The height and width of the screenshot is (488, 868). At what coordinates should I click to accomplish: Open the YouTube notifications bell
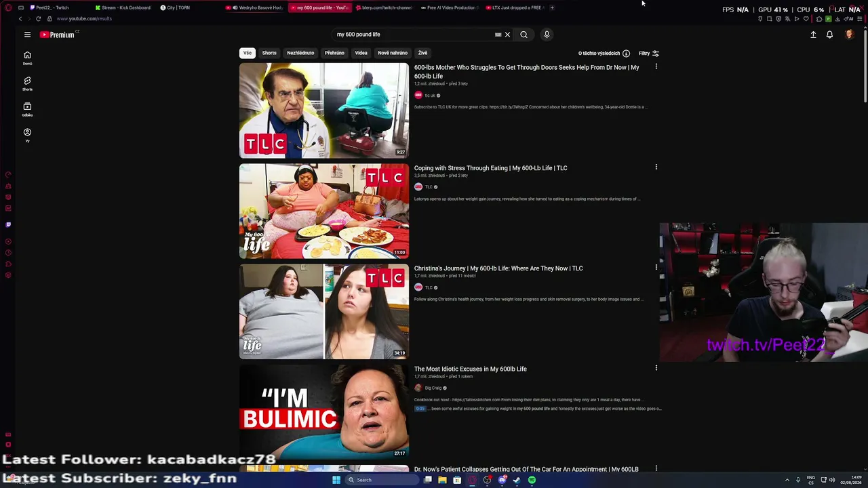829,35
